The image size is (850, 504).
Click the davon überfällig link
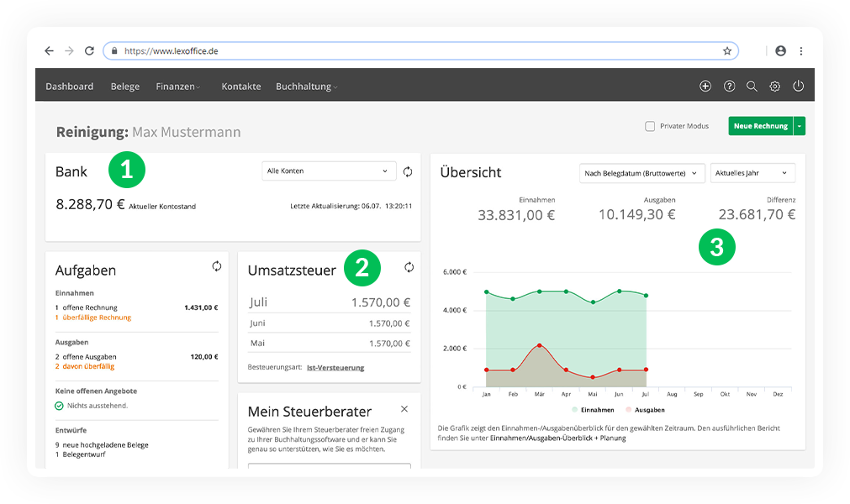pyautogui.click(x=85, y=366)
